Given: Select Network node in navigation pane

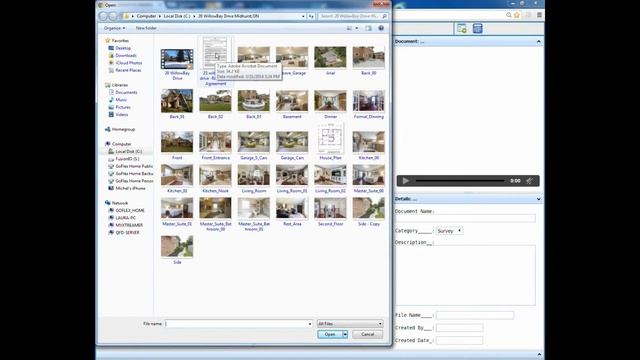Looking at the screenshot, I should [120, 203].
